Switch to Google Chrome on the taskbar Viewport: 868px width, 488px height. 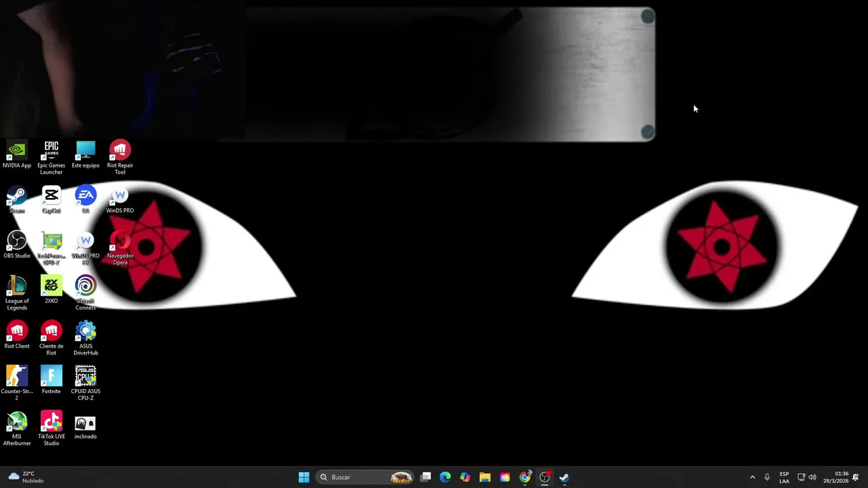(x=525, y=477)
